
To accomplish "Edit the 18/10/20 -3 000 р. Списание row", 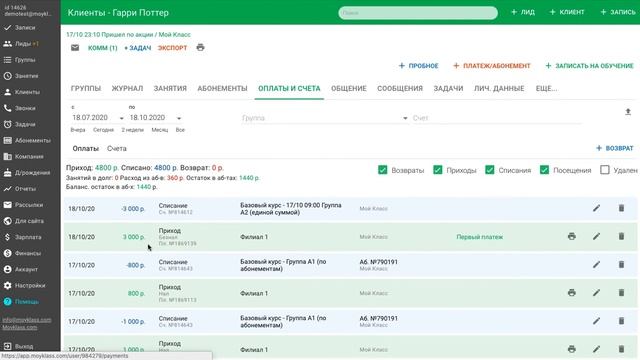I will click(596, 208).
